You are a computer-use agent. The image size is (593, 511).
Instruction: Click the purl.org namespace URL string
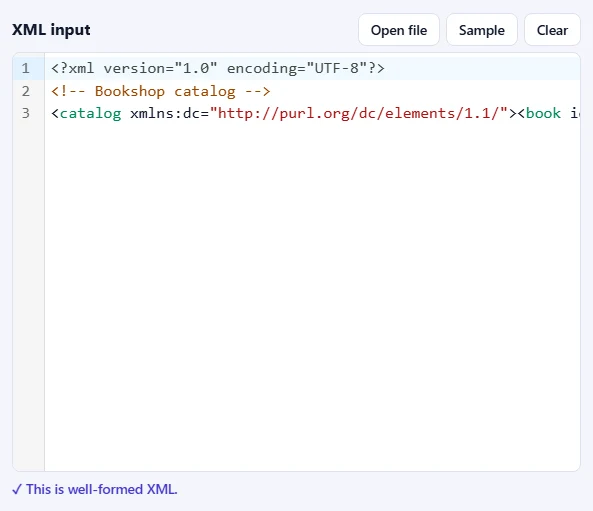pos(359,113)
